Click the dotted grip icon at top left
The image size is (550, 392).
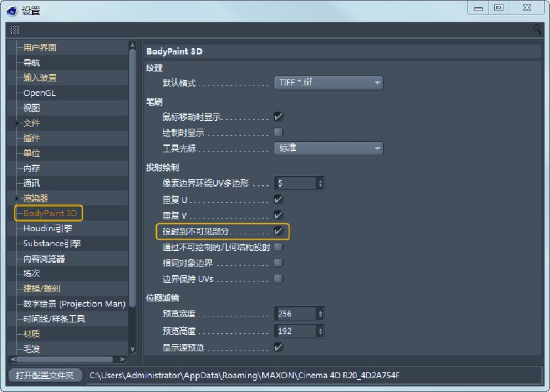14,30
